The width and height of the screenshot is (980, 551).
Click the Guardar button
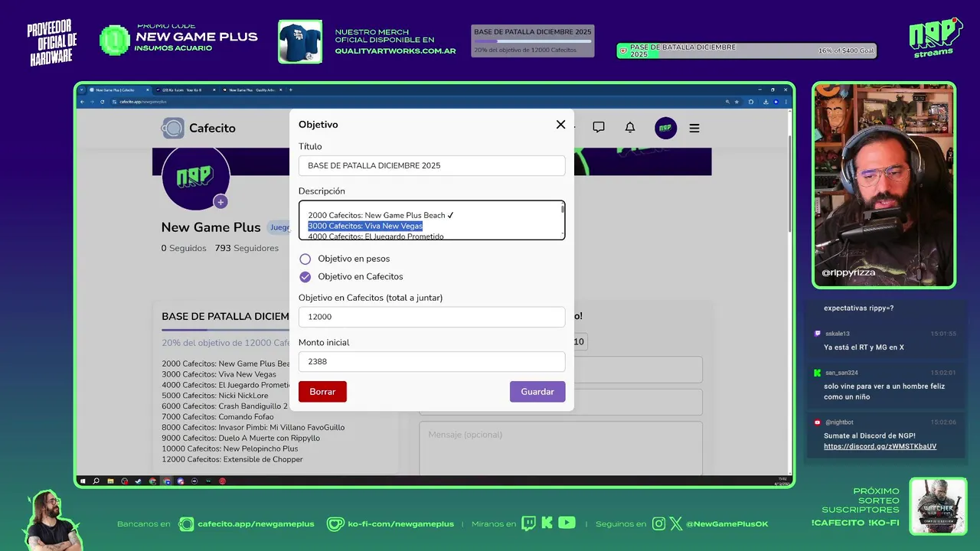click(x=537, y=392)
